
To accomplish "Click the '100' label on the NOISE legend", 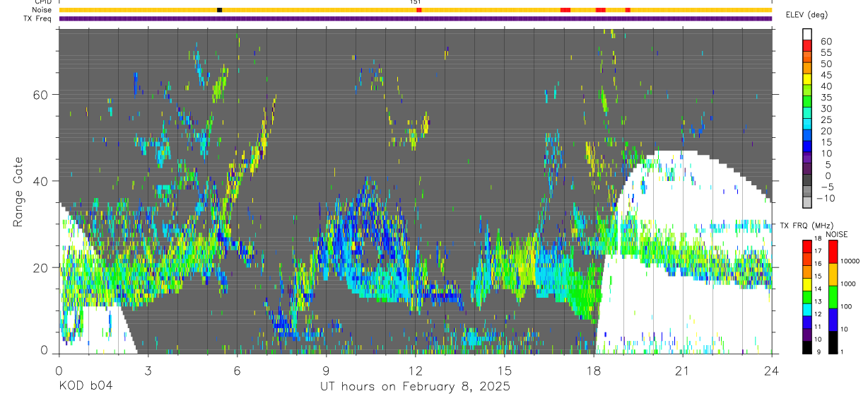I will pos(845,306).
